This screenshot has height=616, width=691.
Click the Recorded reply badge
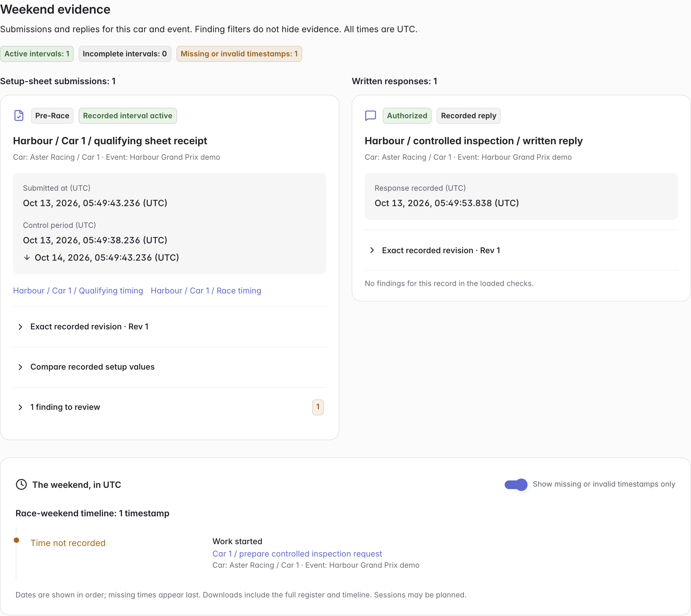pos(469,116)
